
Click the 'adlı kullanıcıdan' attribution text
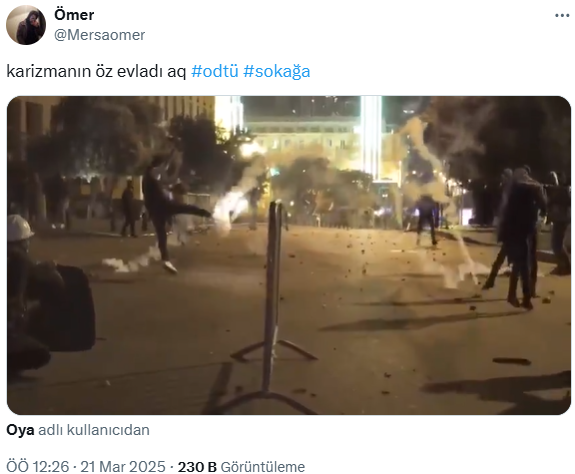[x=94, y=430]
